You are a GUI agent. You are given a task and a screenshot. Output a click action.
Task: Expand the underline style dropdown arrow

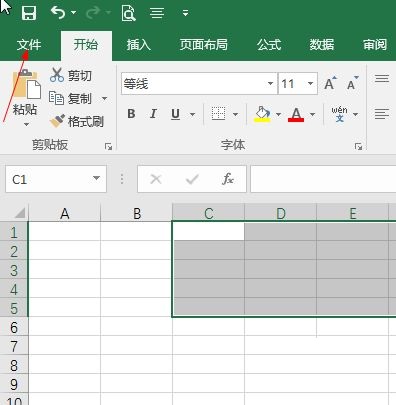click(192, 114)
